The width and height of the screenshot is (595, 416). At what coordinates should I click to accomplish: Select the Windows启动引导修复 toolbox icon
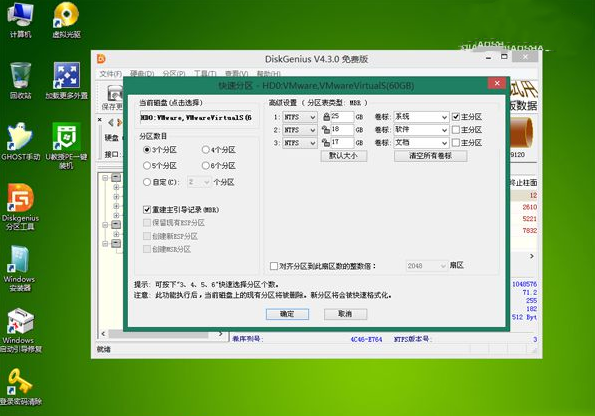[x=20, y=330]
